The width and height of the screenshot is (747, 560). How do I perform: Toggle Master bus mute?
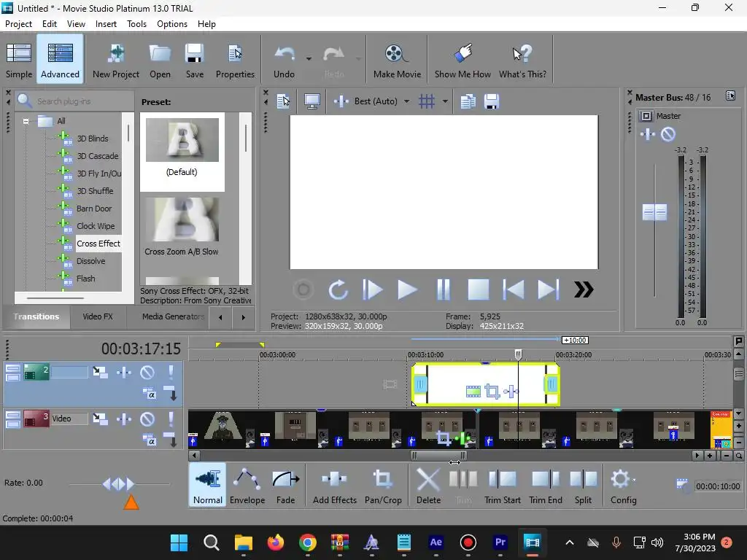click(x=668, y=134)
